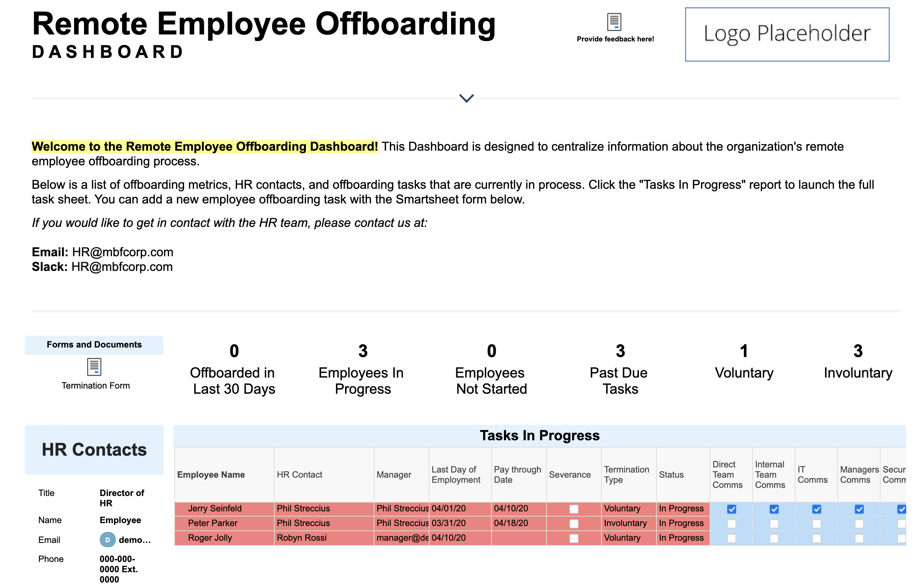Click the feedback form document icon
Viewport: 922px width, 588px height.
click(614, 22)
